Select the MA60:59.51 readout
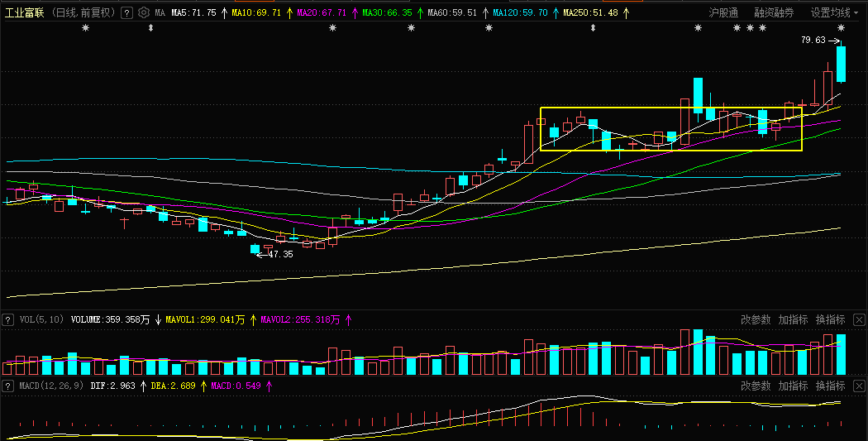 click(452, 12)
